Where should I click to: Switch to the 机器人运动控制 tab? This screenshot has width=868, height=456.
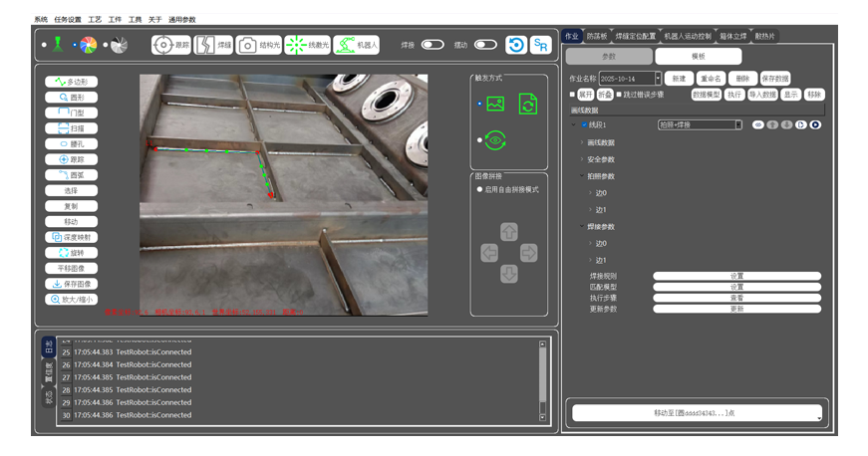pos(688,36)
